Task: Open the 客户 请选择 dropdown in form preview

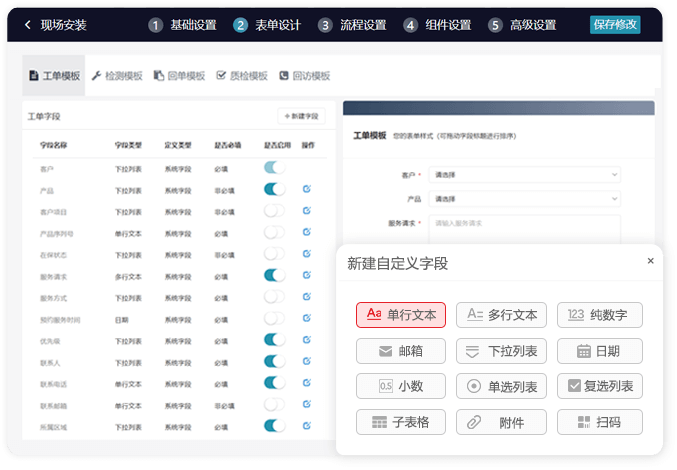Action: [x=525, y=175]
